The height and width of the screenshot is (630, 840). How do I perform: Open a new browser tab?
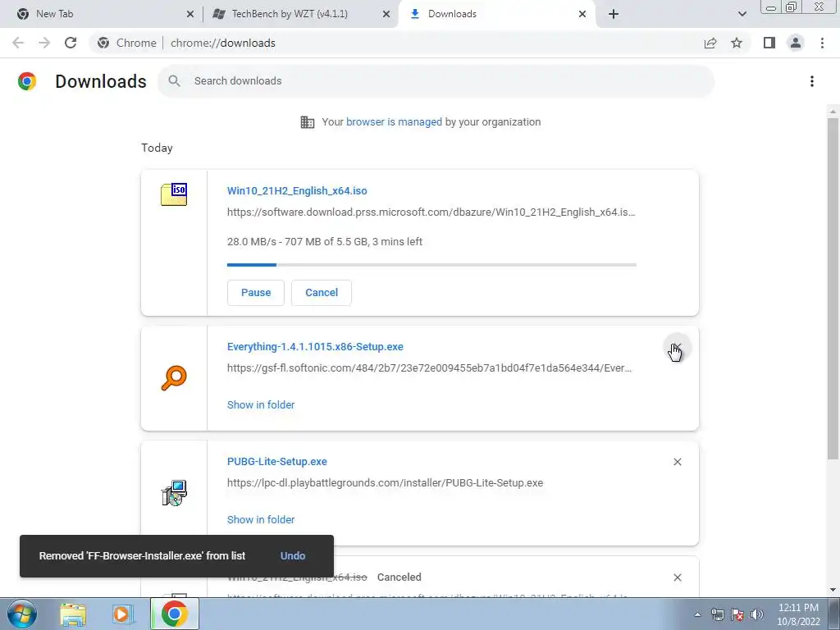(x=614, y=14)
